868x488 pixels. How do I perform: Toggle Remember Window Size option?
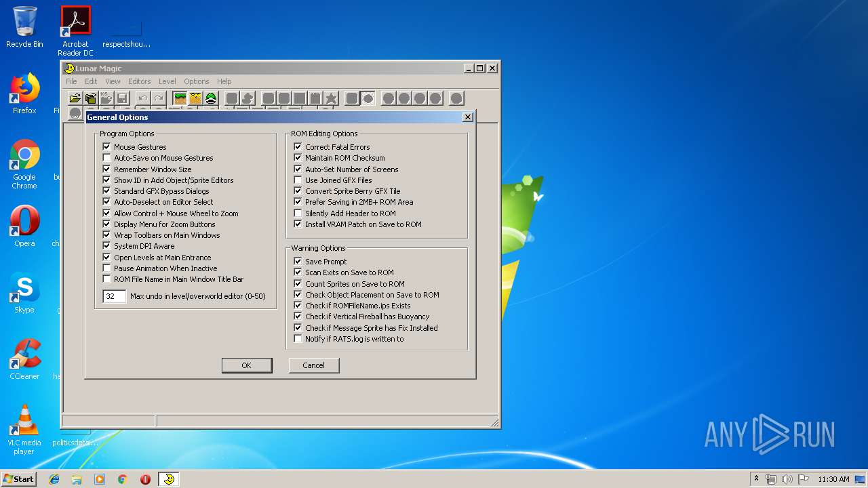pos(106,169)
